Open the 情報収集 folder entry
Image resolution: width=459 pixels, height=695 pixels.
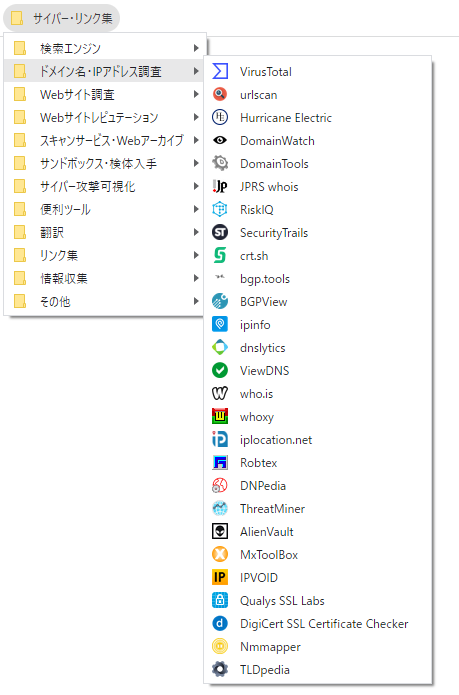tap(105, 278)
